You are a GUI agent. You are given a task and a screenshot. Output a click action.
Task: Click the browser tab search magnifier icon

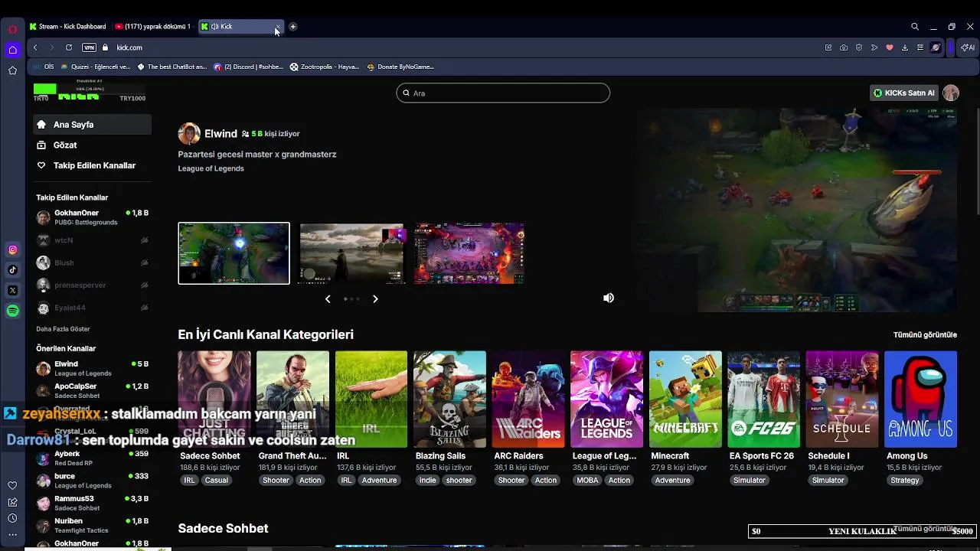click(x=915, y=27)
